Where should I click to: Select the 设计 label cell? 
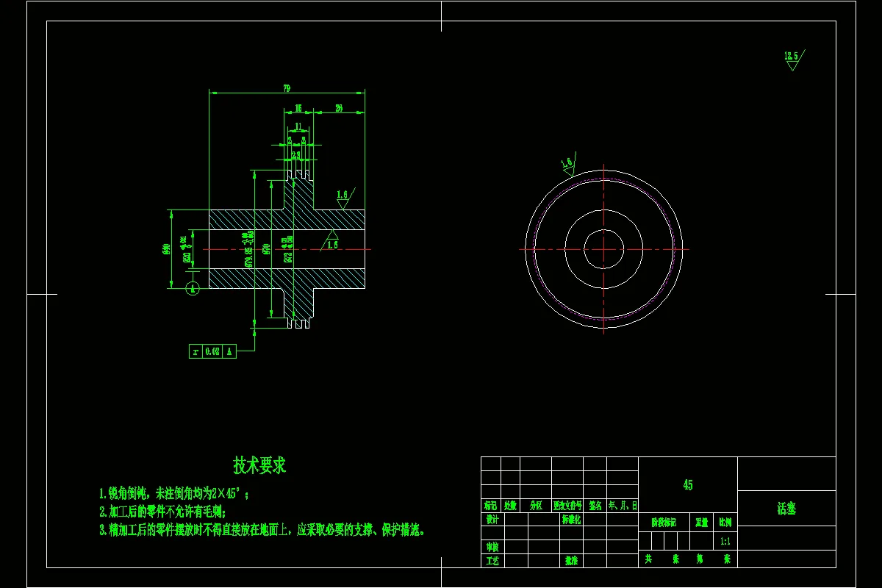492,519
